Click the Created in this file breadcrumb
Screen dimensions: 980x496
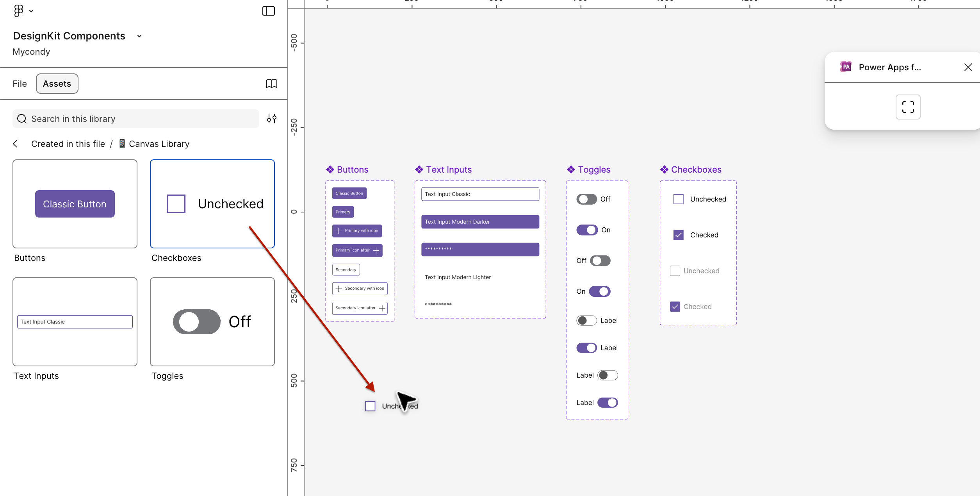pos(68,144)
